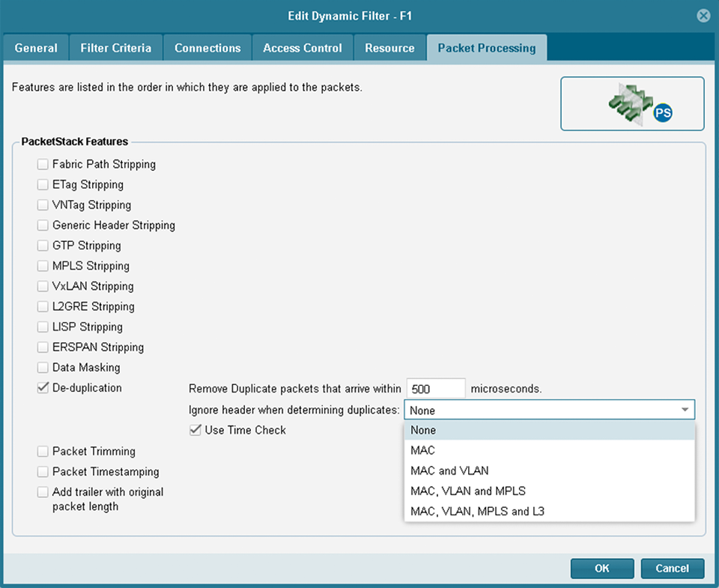719x588 pixels.
Task: Click the PacketStack PS icon button
Action: tap(632, 104)
